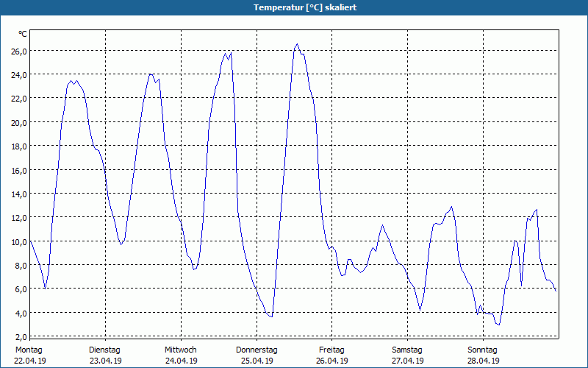Click the lowest curve point on Sonntag
This screenshot has width=588, height=368.
(499, 325)
